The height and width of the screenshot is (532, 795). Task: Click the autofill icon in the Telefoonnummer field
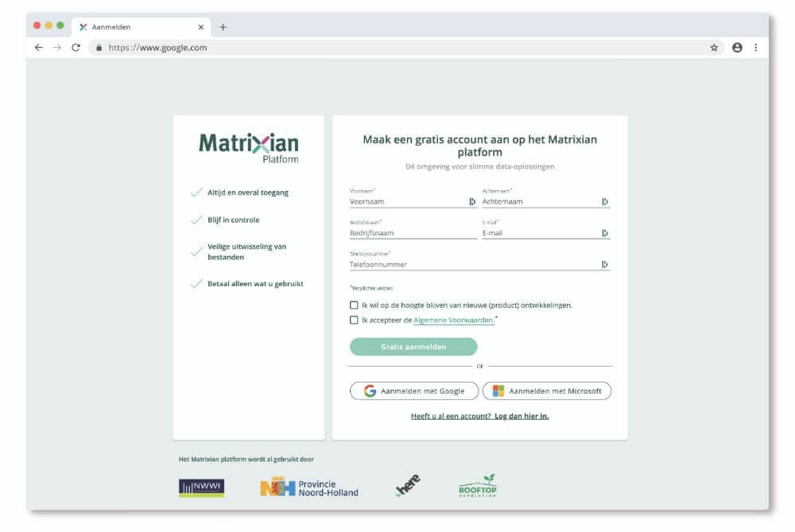coord(605,265)
